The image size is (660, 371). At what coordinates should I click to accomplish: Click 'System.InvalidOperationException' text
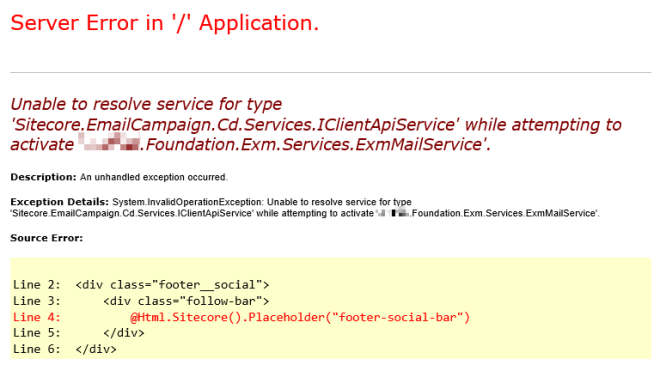click(187, 202)
